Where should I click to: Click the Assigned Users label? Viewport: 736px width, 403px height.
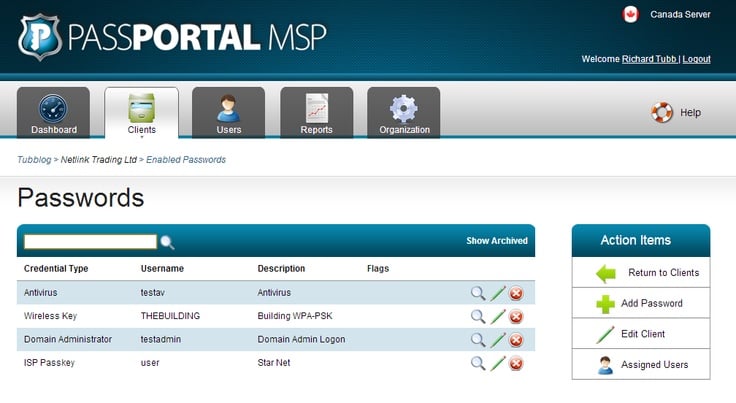[654, 365]
